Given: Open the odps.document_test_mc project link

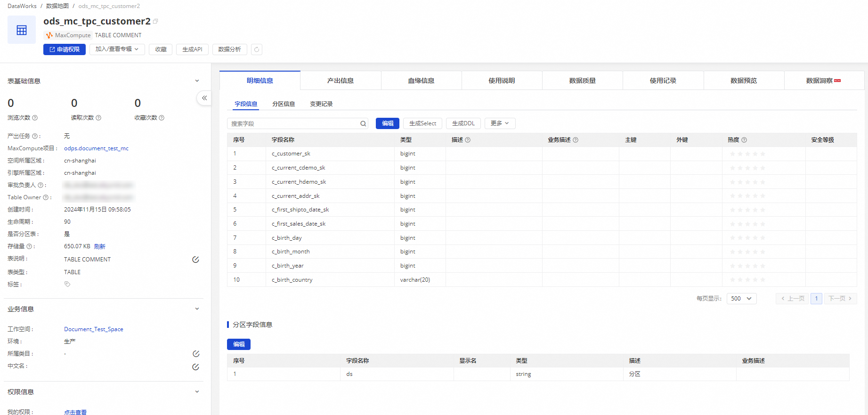Looking at the screenshot, I should (96, 148).
